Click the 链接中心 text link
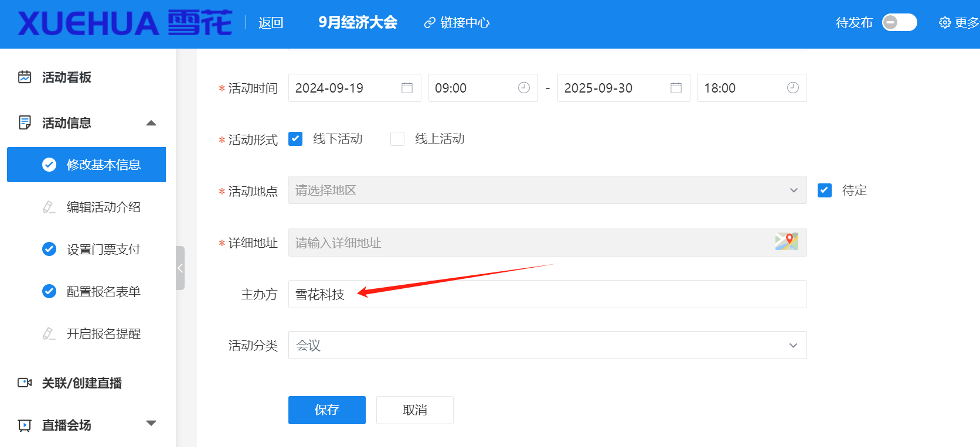 pos(465,23)
